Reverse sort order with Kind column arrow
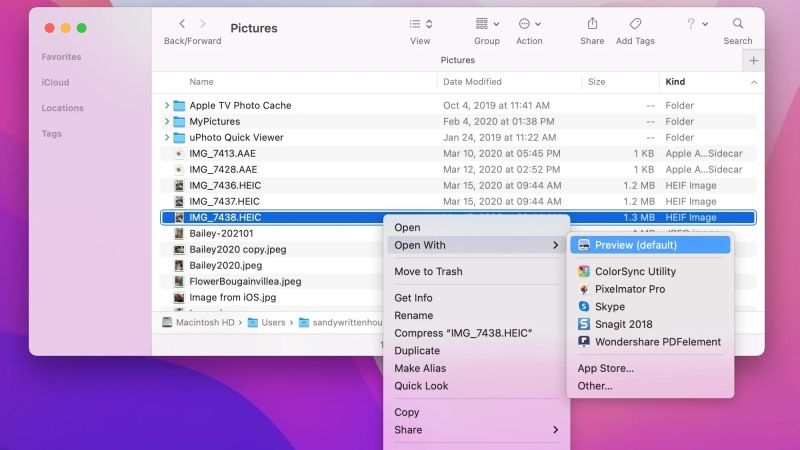 point(754,82)
